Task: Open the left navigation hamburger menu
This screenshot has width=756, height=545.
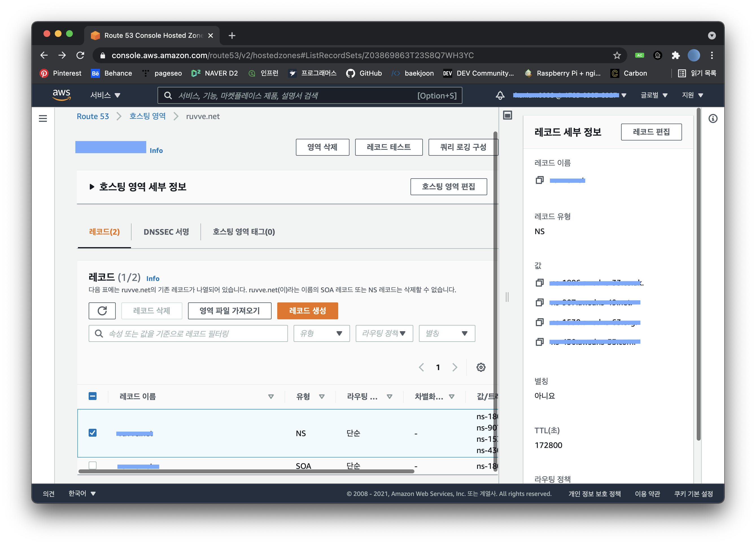Action: click(x=43, y=118)
